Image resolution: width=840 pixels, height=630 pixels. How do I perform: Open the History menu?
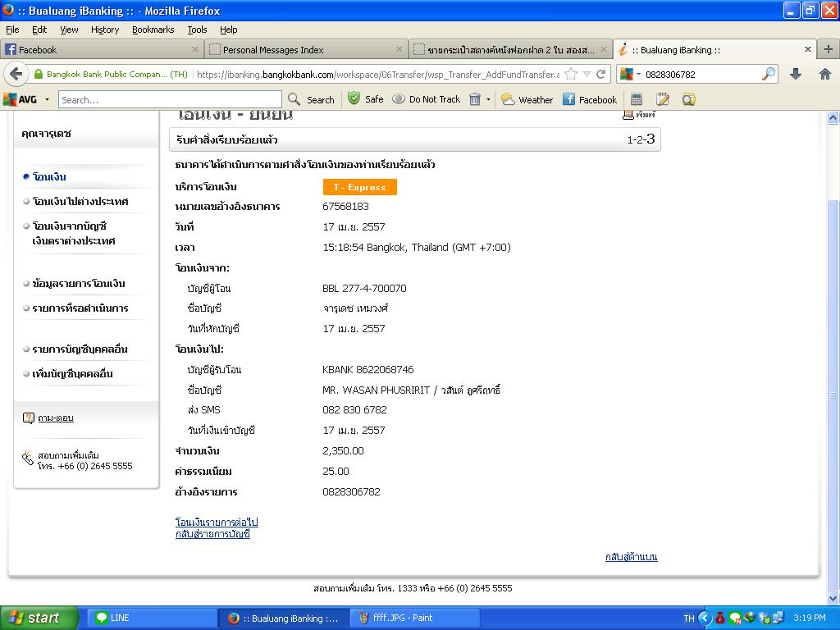pyautogui.click(x=105, y=30)
